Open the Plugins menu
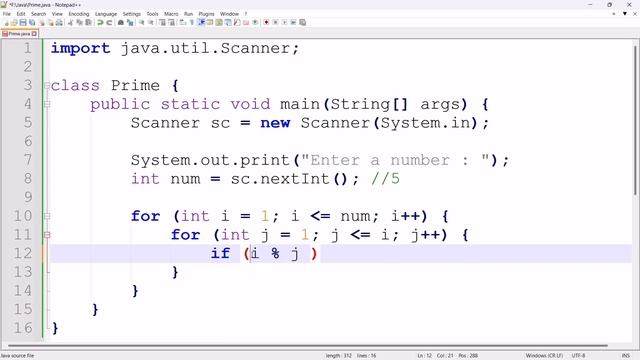Image resolution: width=640 pixels, height=360 pixels. 206,14
